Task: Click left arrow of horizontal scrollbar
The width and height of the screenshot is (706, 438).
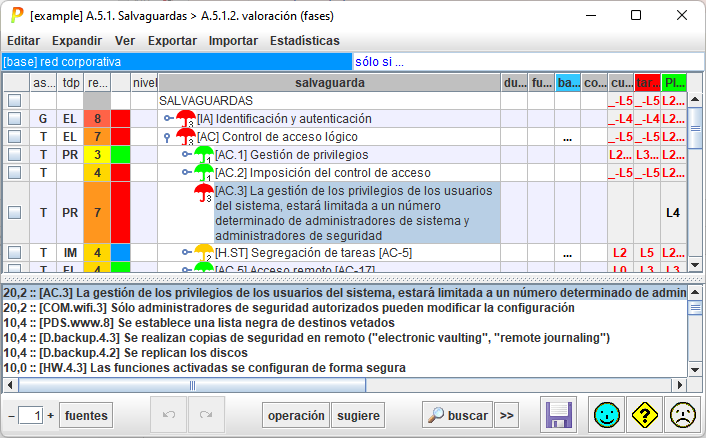Action: (x=10, y=385)
